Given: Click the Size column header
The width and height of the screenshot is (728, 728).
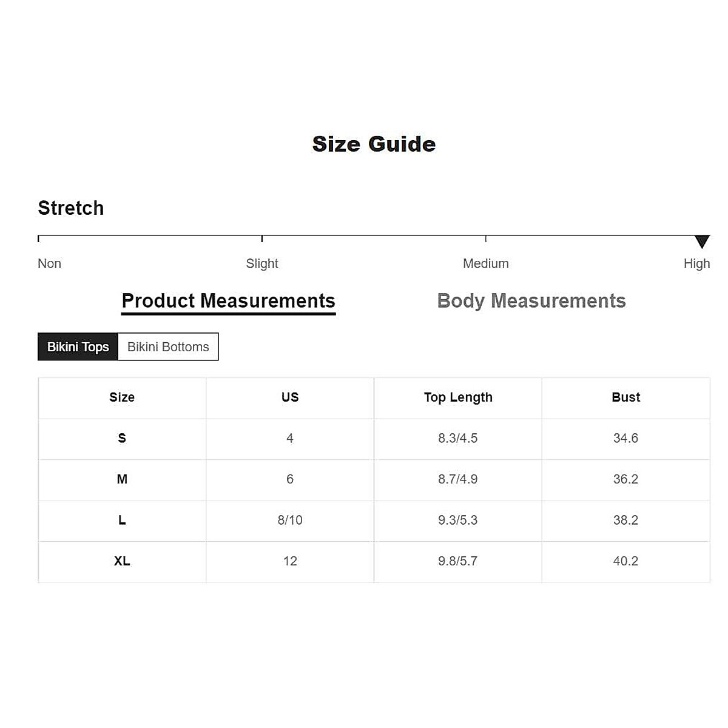Looking at the screenshot, I should (x=122, y=397).
